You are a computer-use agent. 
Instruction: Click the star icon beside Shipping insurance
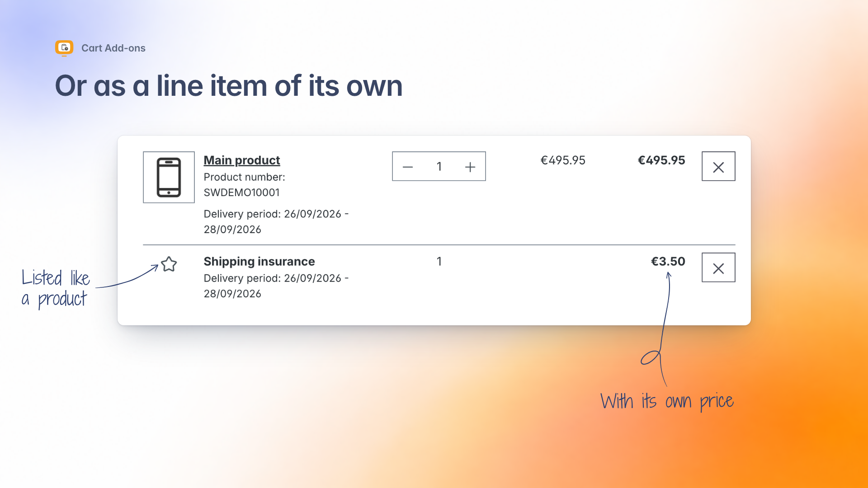pyautogui.click(x=169, y=264)
